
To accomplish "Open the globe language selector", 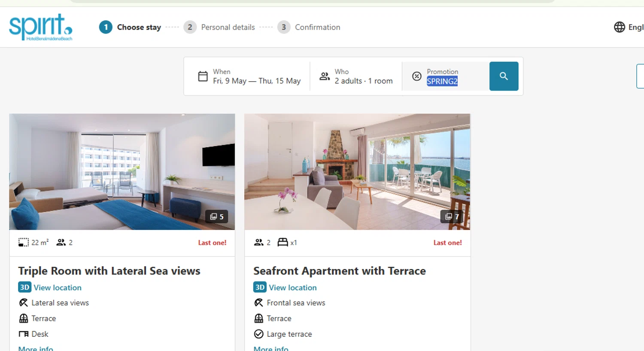I will pos(629,27).
